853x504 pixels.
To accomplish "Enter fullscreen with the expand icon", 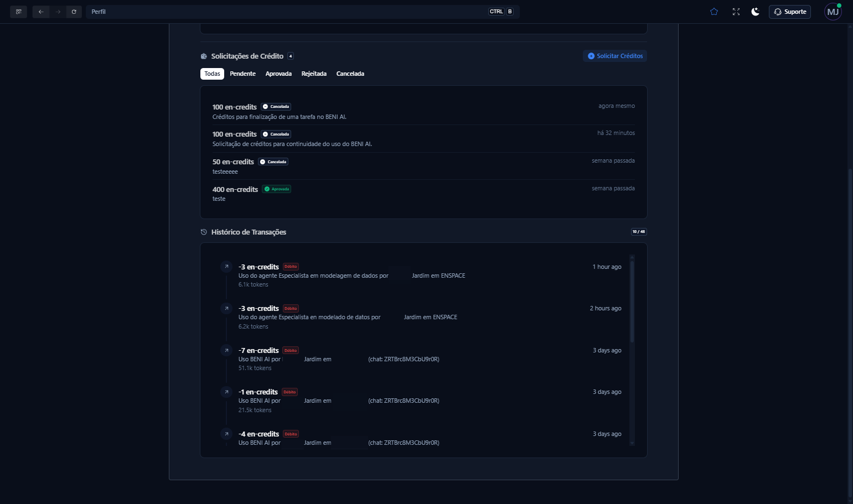I will tap(736, 12).
